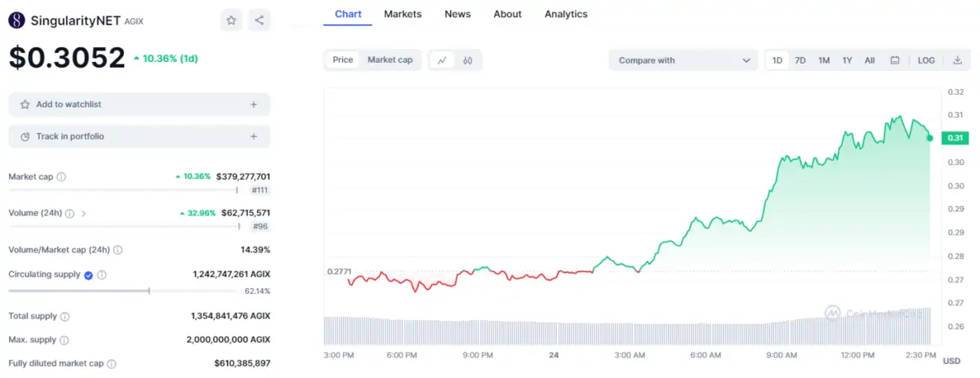Click 2,000,000,000 AGIX max supply value
Image resolution: width=980 pixels, height=378 pixels.
[x=230, y=340]
